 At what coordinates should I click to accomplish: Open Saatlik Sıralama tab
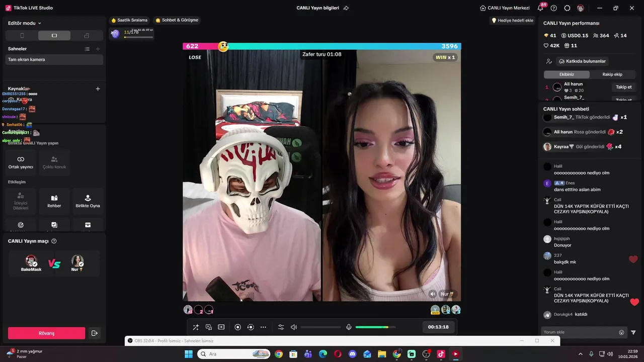click(x=129, y=20)
